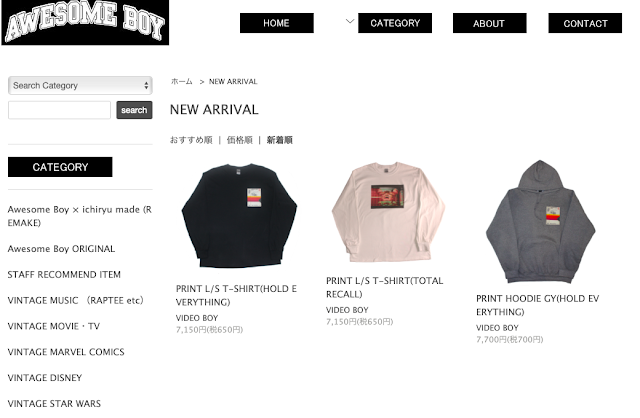
Task: Go to the ABOUT page
Action: 489,23
